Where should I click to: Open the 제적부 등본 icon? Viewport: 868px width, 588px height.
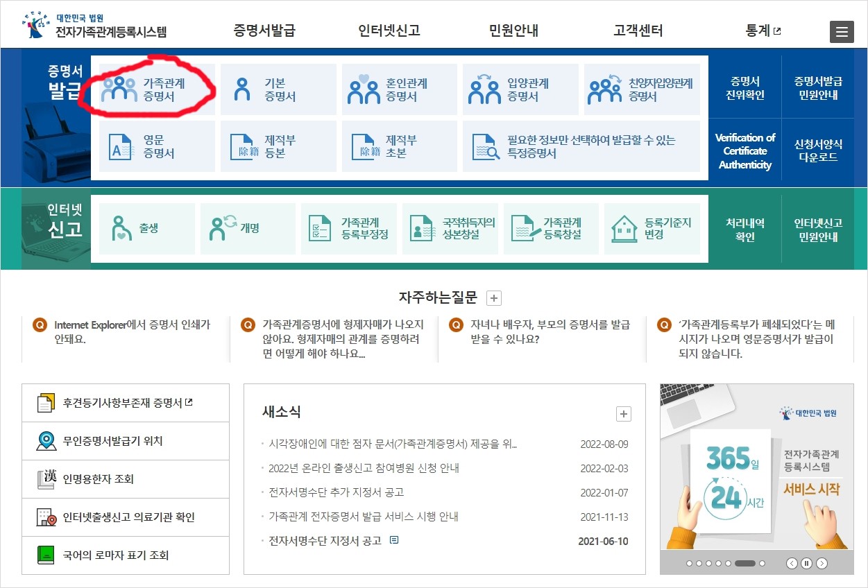tap(243, 146)
